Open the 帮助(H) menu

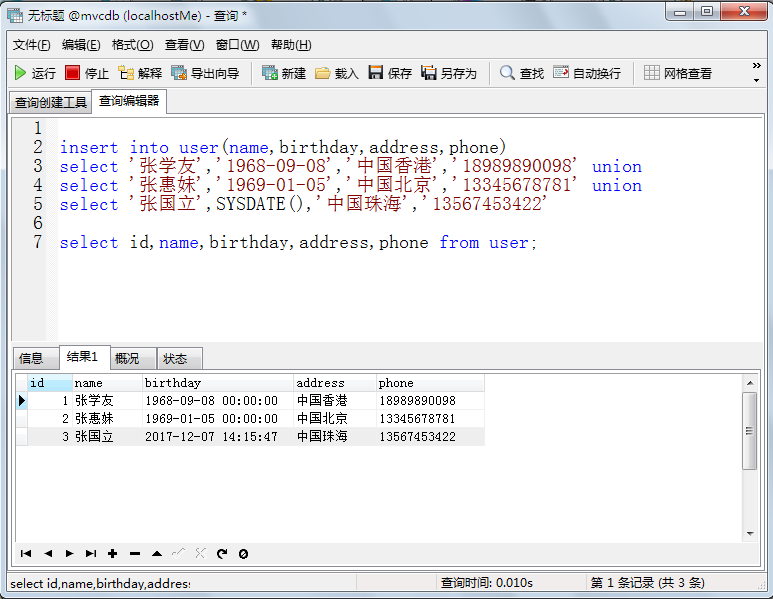click(291, 45)
